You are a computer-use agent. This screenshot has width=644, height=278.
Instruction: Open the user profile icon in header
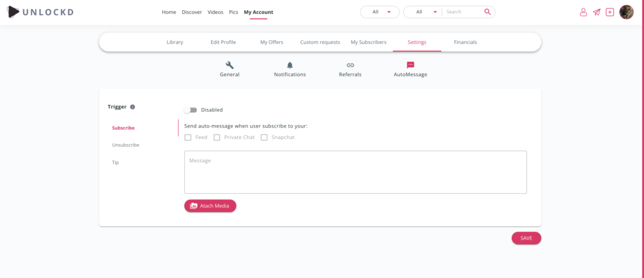[x=583, y=13]
